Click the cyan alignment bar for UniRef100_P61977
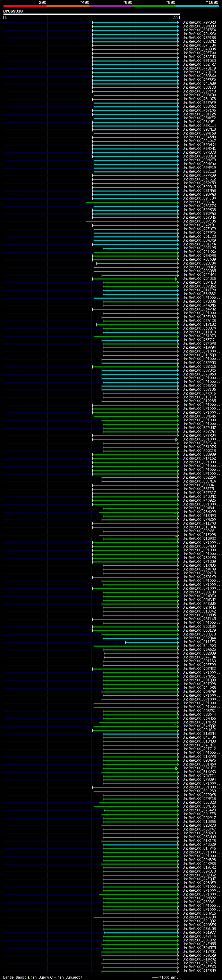The width and height of the screenshot is (222, 980). point(141,932)
